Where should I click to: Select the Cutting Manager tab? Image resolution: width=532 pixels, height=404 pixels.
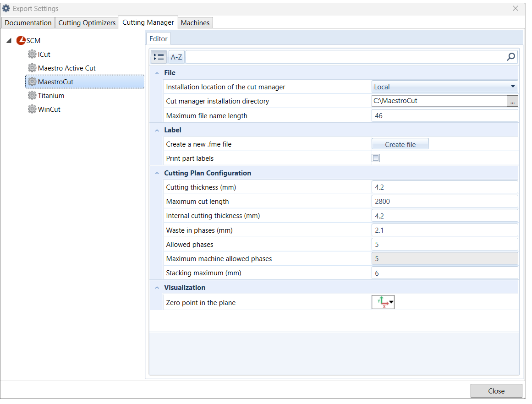[148, 22]
